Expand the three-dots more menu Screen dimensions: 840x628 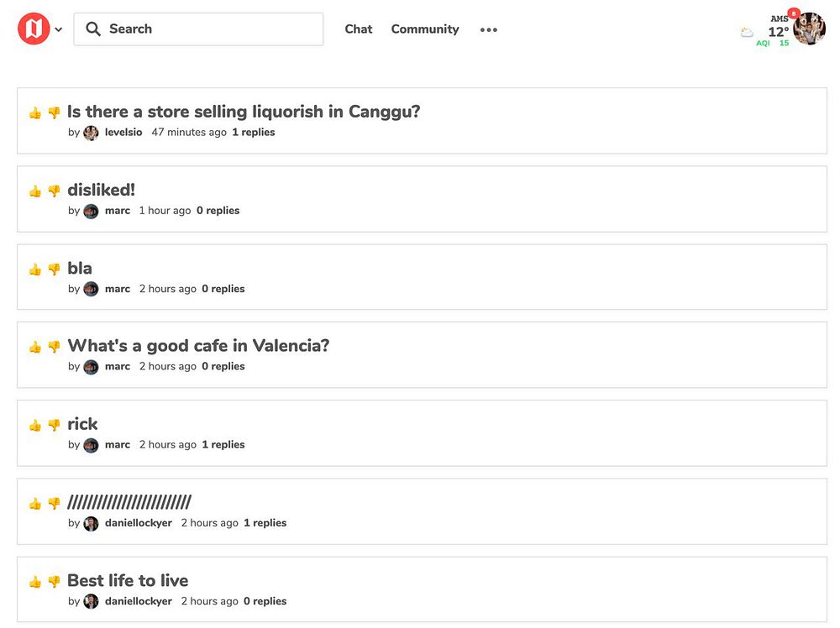pos(489,29)
